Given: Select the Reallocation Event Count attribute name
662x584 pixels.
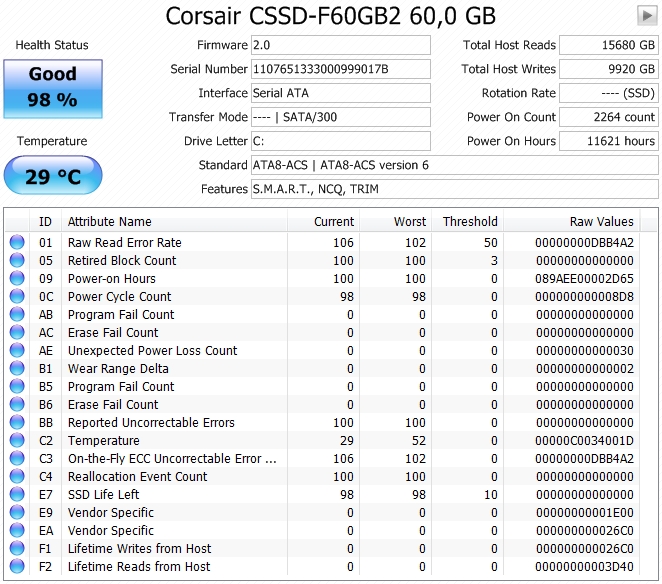Looking at the screenshot, I should pyautogui.click(x=138, y=476).
